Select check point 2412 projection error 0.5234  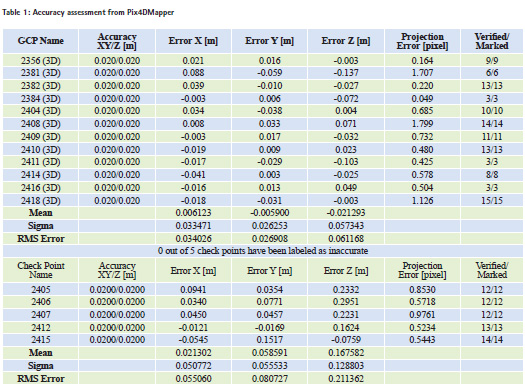[x=422, y=328]
